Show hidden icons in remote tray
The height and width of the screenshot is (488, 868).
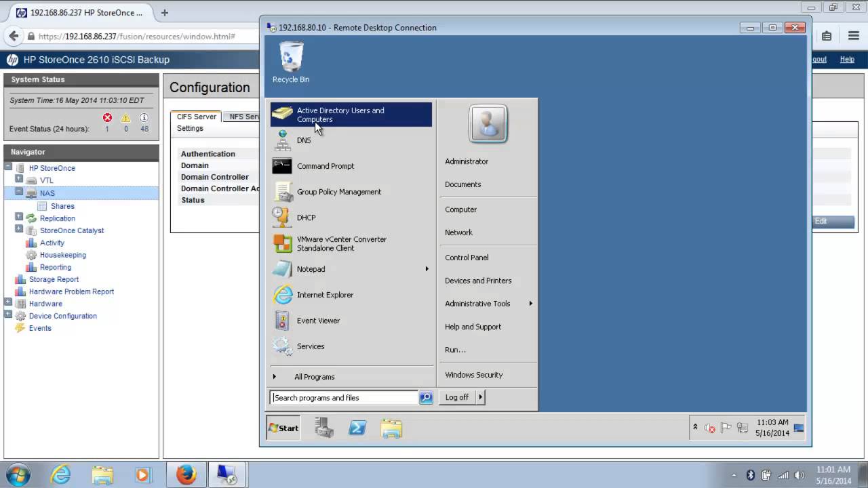click(695, 427)
